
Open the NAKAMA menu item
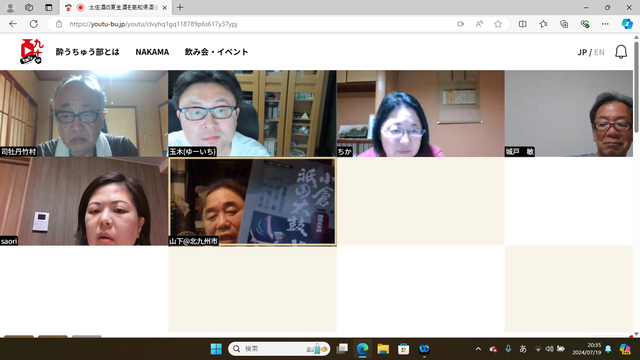tap(152, 52)
